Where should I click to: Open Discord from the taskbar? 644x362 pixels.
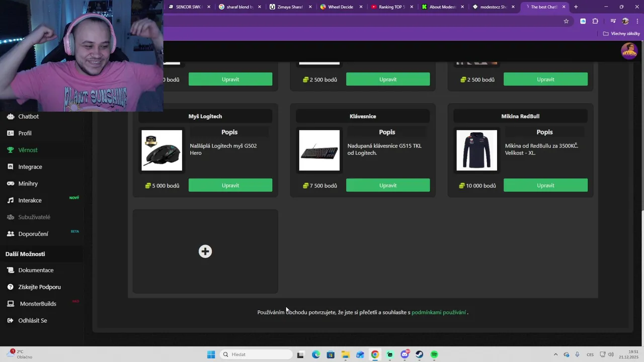pos(405,354)
